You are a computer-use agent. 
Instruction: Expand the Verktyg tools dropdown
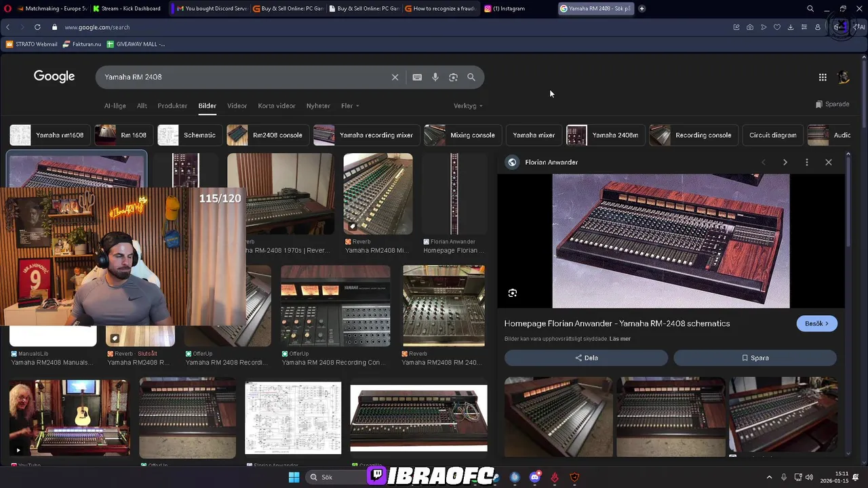[468, 106]
